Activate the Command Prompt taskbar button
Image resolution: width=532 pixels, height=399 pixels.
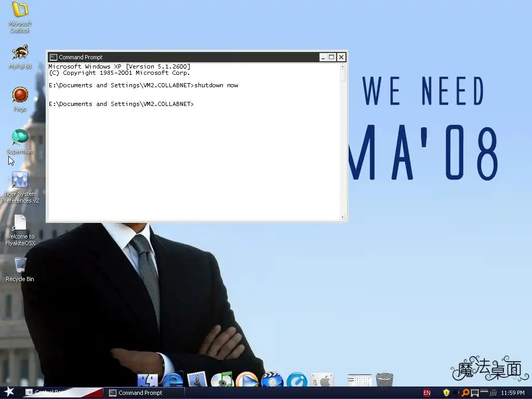144,393
